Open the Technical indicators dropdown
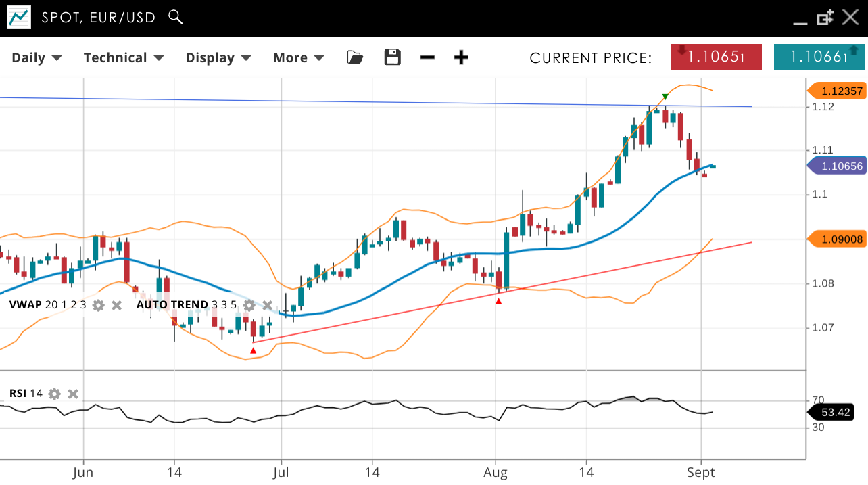The height and width of the screenshot is (485, 868). 124,57
